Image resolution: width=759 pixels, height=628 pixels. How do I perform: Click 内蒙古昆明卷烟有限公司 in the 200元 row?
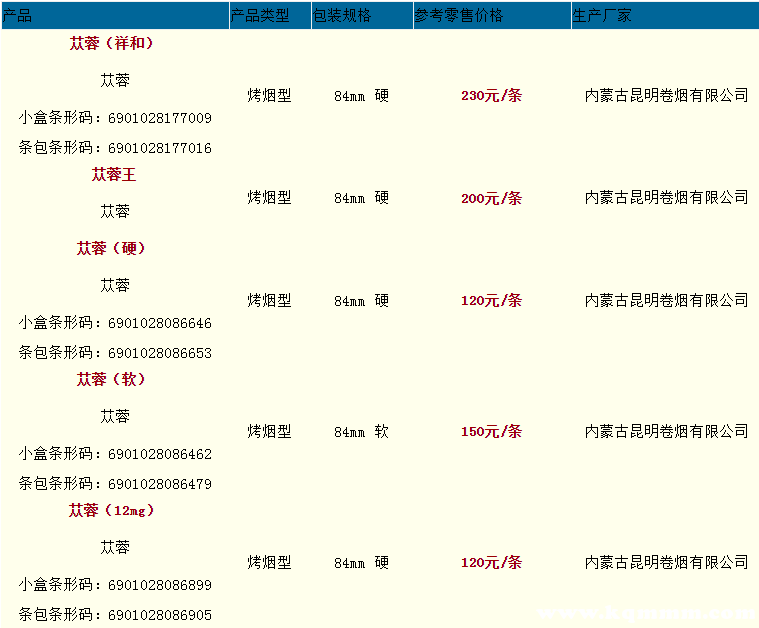[x=667, y=198]
